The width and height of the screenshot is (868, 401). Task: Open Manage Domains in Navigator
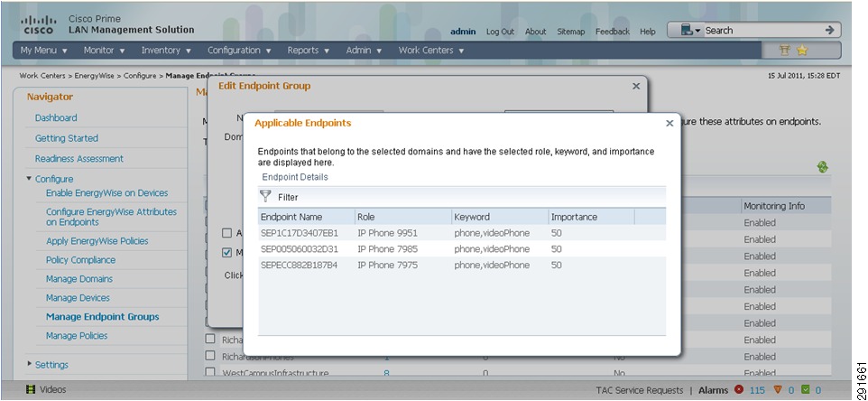pos(79,278)
